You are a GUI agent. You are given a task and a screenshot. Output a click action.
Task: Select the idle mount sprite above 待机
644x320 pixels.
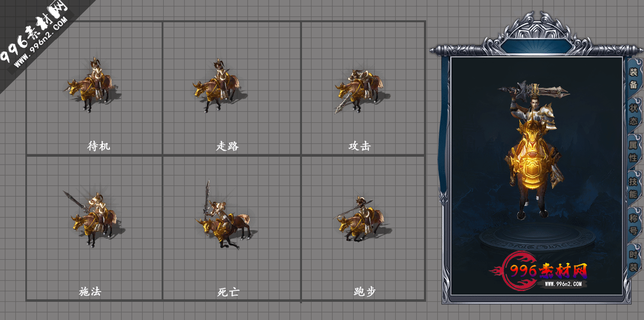[x=92, y=85]
